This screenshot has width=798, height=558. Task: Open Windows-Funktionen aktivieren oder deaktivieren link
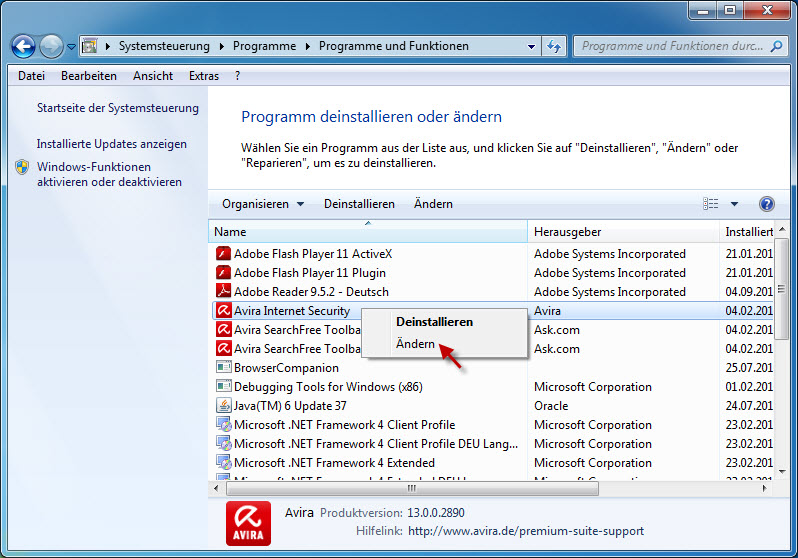(x=109, y=174)
